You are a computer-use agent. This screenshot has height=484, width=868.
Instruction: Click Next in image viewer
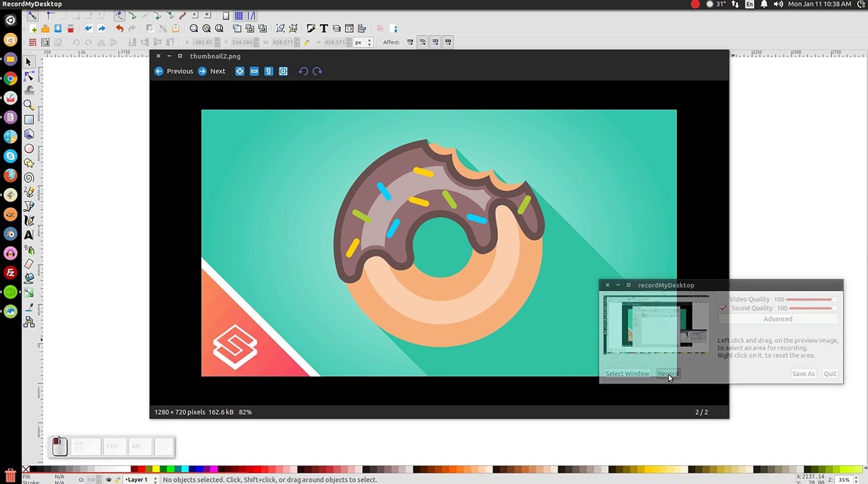click(211, 71)
